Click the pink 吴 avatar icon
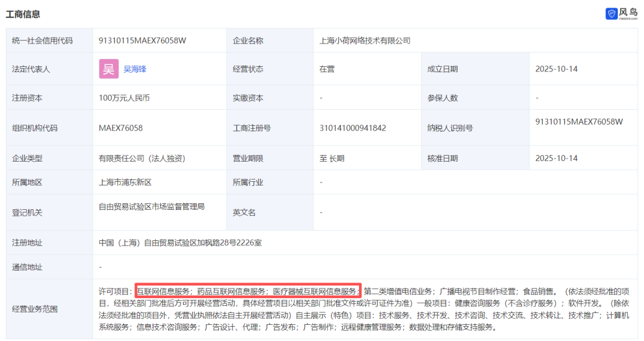Screen dimensions: 644x341 [x=109, y=69]
